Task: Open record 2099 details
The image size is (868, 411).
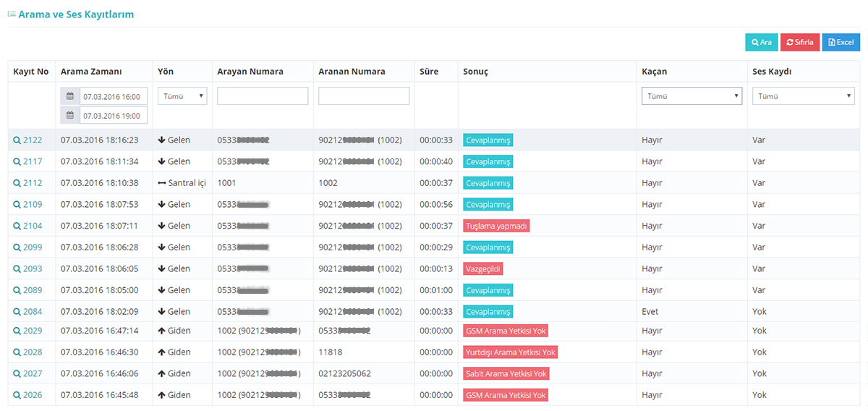Action: pyautogui.click(x=27, y=247)
